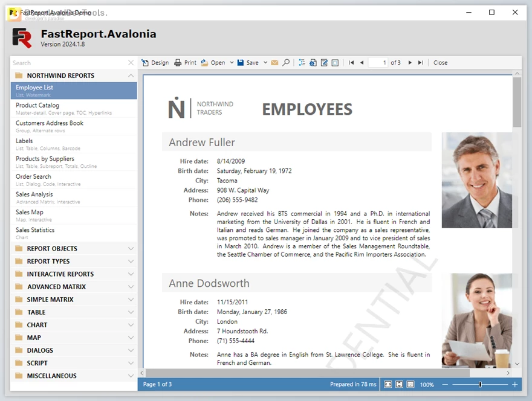Open the Sales Analysis report

pyautogui.click(x=74, y=197)
